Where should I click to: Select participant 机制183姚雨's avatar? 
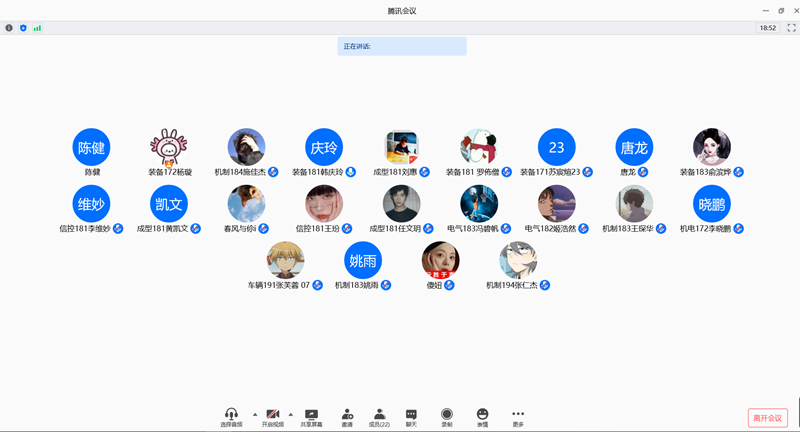pos(363,261)
